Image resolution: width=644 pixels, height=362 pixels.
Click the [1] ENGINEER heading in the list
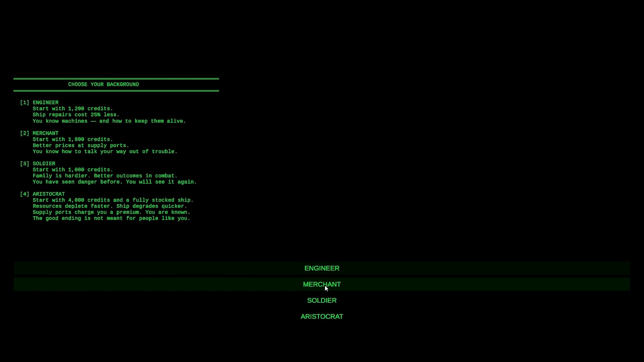39,103
